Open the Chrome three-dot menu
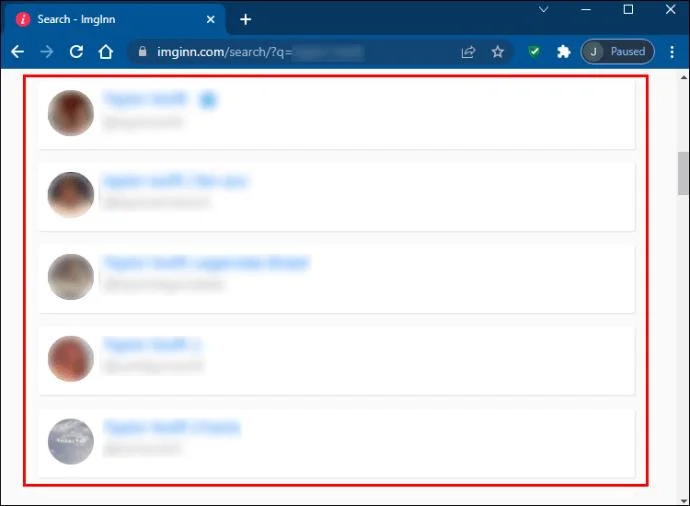This screenshot has width=690, height=506. [672, 52]
